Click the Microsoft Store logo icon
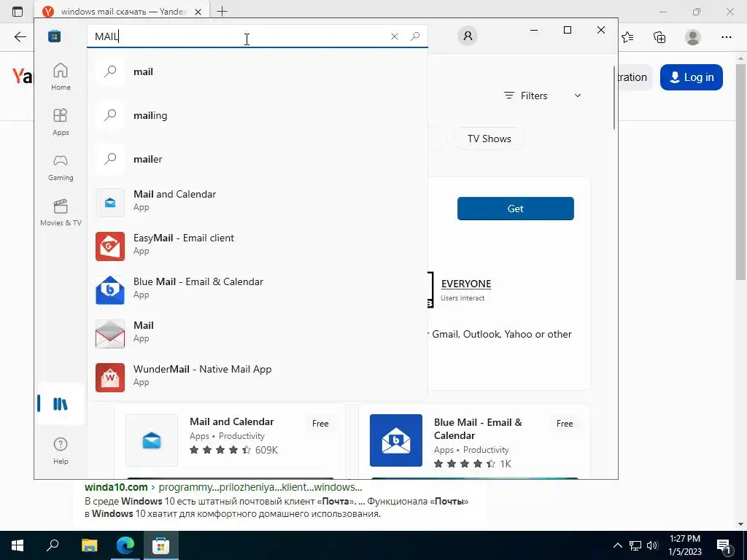Image resolution: width=747 pixels, height=560 pixels. pos(54,36)
